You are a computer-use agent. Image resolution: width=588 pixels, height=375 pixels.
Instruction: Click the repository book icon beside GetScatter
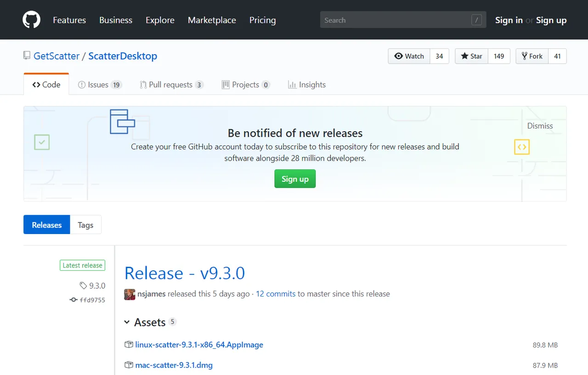[x=27, y=56]
